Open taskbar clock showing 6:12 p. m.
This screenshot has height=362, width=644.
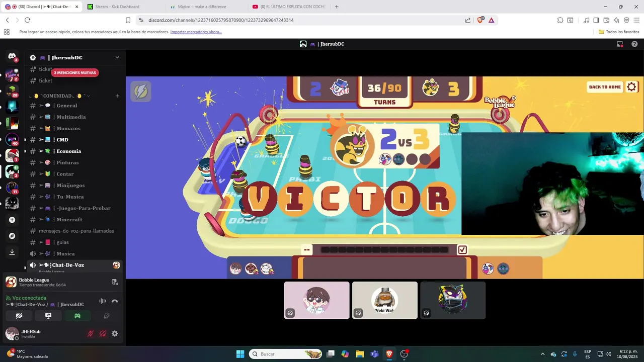[626, 354]
